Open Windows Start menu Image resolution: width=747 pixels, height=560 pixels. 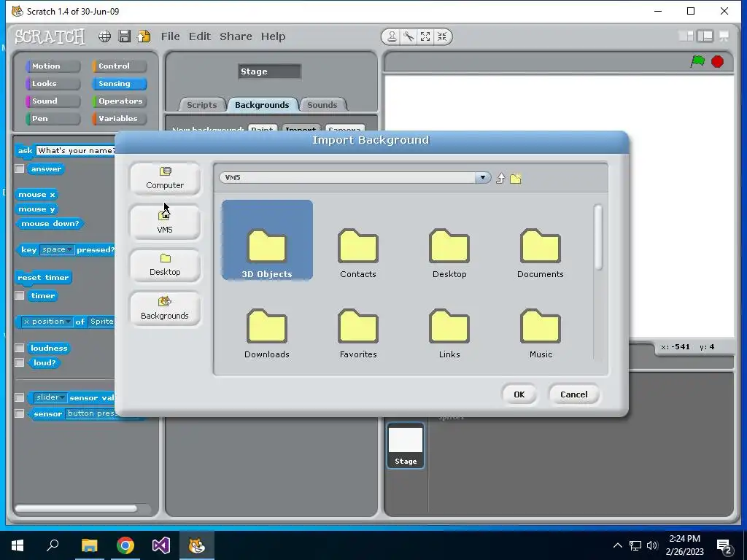click(18, 545)
